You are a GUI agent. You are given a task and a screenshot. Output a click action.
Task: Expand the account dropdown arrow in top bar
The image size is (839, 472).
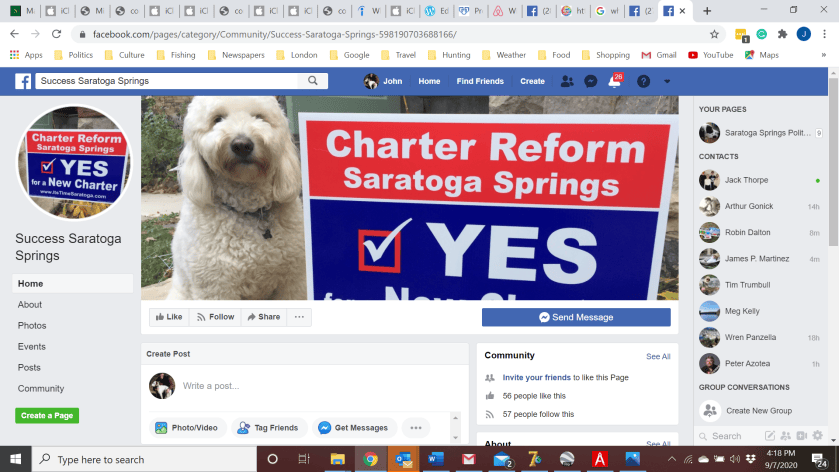pos(667,81)
